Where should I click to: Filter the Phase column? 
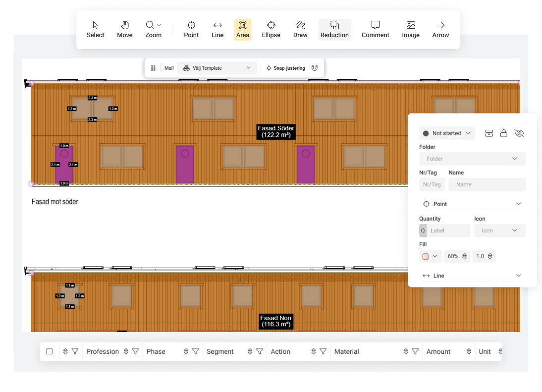click(196, 351)
